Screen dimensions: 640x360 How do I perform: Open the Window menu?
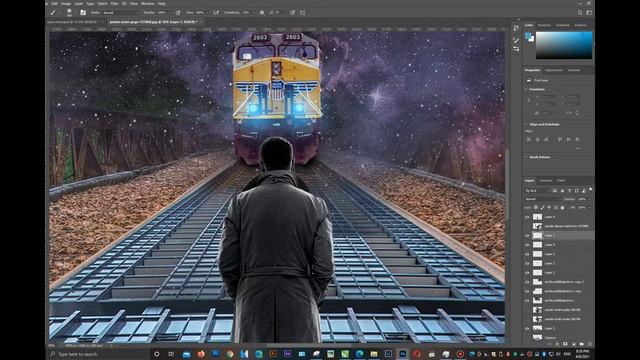pyautogui.click(x=148, y=4)
